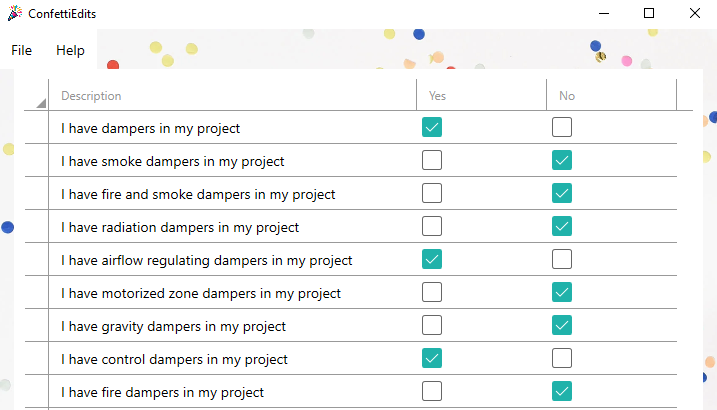Screen dimensions: 717x410
Task: Check Yes for gravity dampers row
Action: click(x=432, y=326)
